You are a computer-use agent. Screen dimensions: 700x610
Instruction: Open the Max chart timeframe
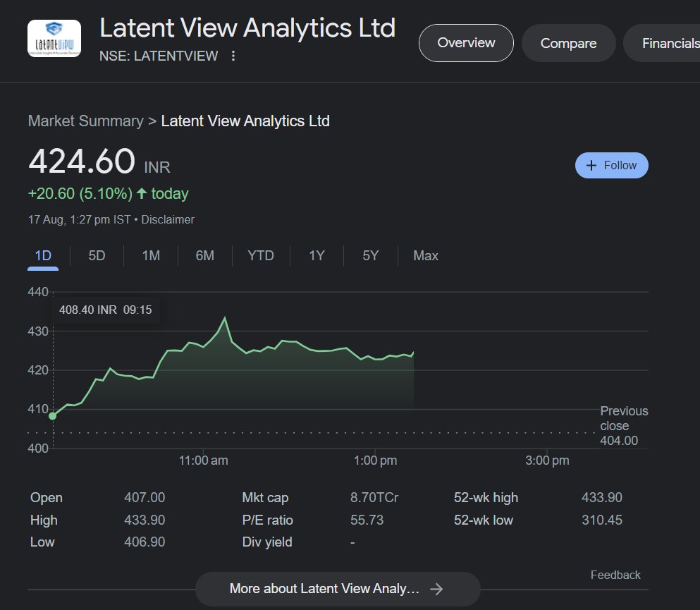pos(425,255)
